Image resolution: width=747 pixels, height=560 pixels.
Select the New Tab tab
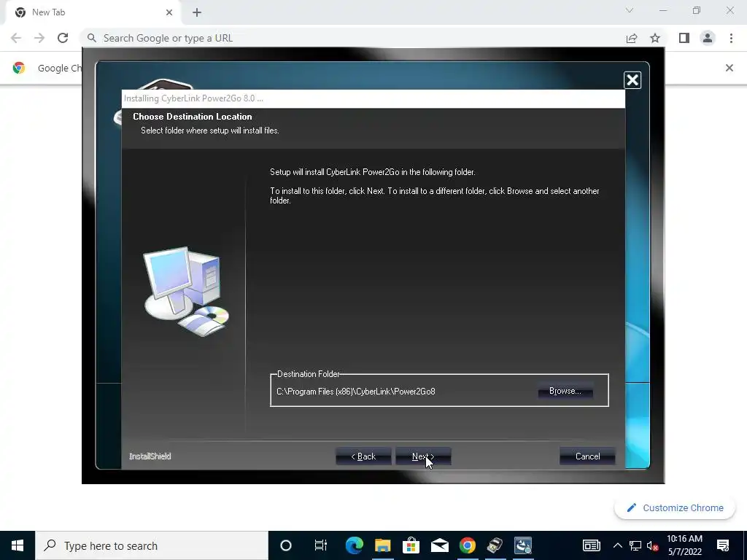pyautogui.click(x=93, y=12)
